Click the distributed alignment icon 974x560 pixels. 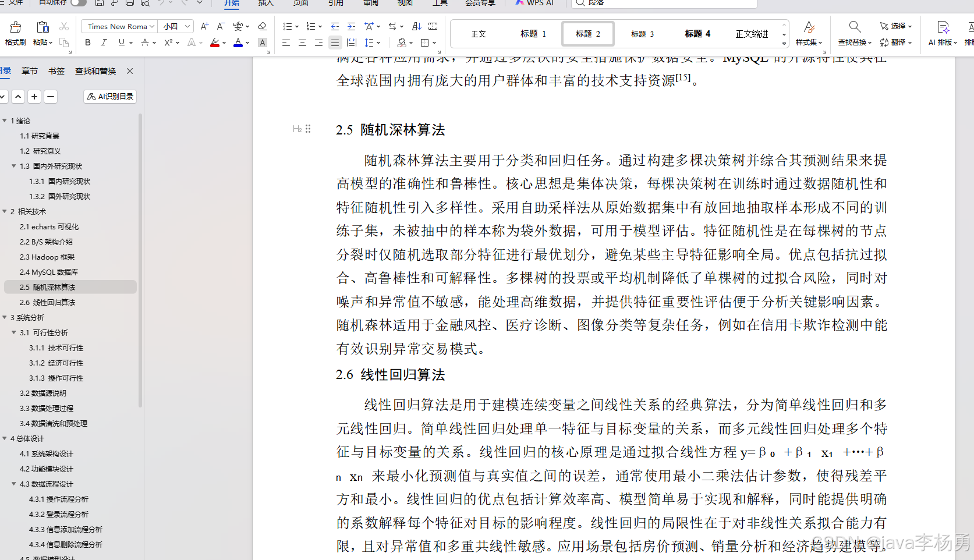pos(351,42)
